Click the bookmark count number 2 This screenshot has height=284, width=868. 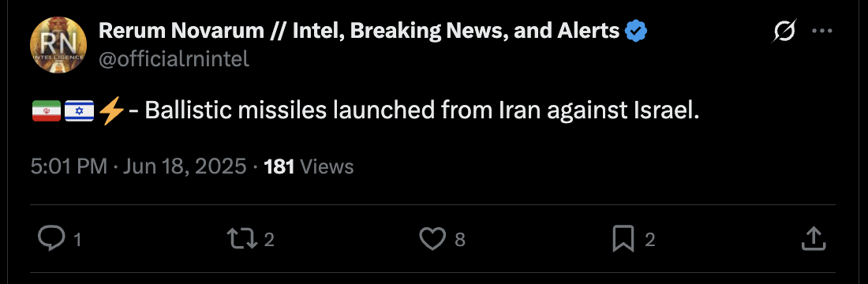click(650, 240)
